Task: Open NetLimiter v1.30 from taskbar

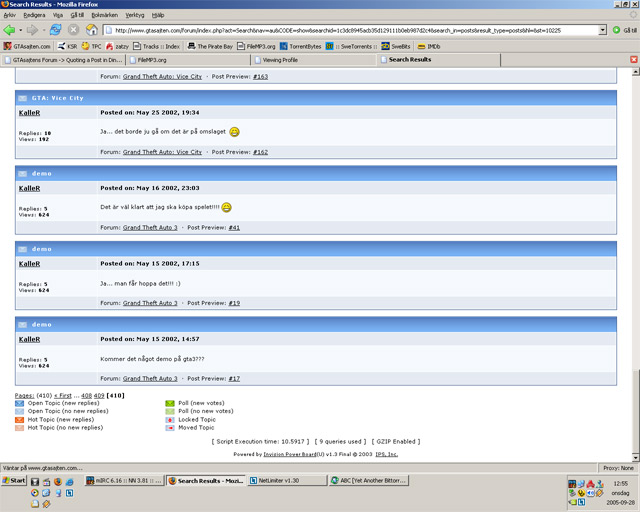Action: click(x=287, y=481)
